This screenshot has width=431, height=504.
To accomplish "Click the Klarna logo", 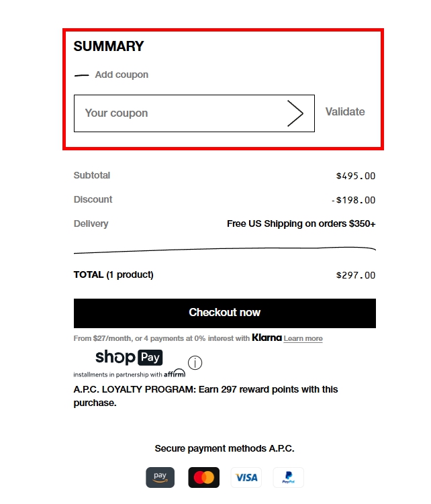I will [267, 338].
